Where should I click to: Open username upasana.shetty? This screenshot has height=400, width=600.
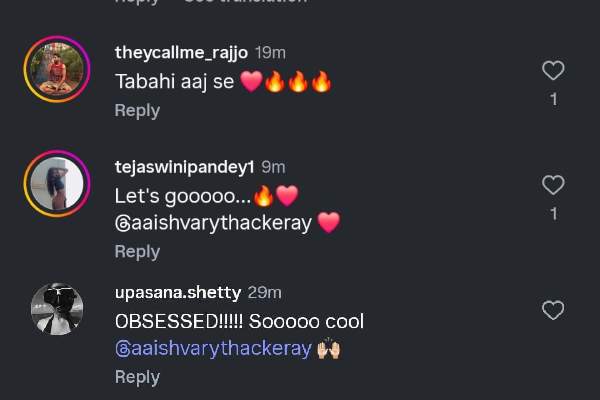click(178, 292)
